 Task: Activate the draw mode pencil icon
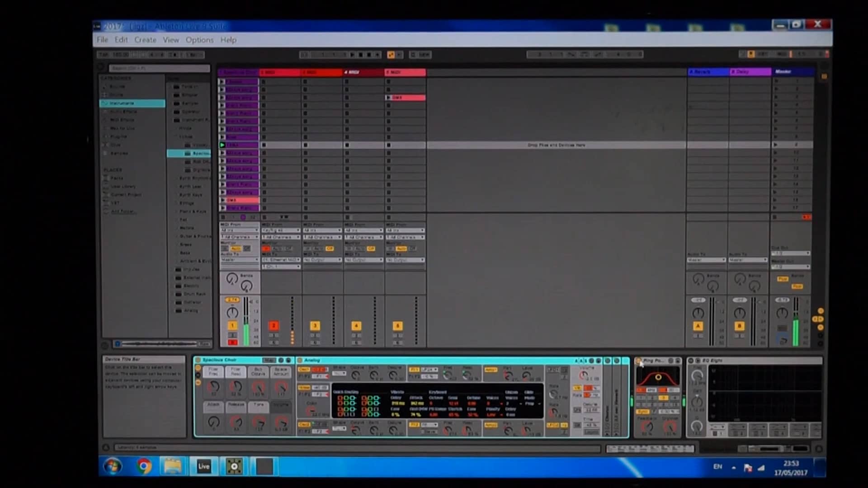click(x=598, y=54)
